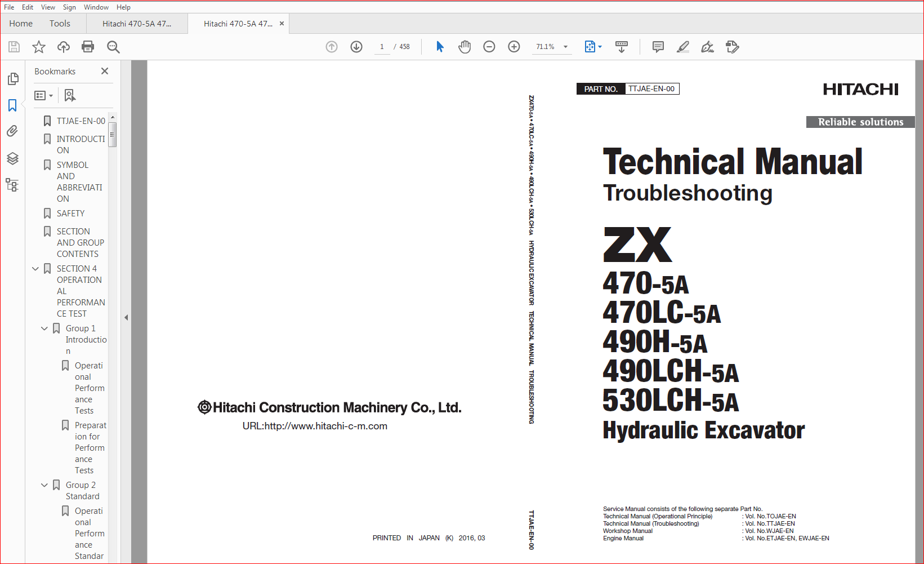The height and width of the screenshot is (564, 924).
Task: Zoom out with minus icon
Action: 489,47
